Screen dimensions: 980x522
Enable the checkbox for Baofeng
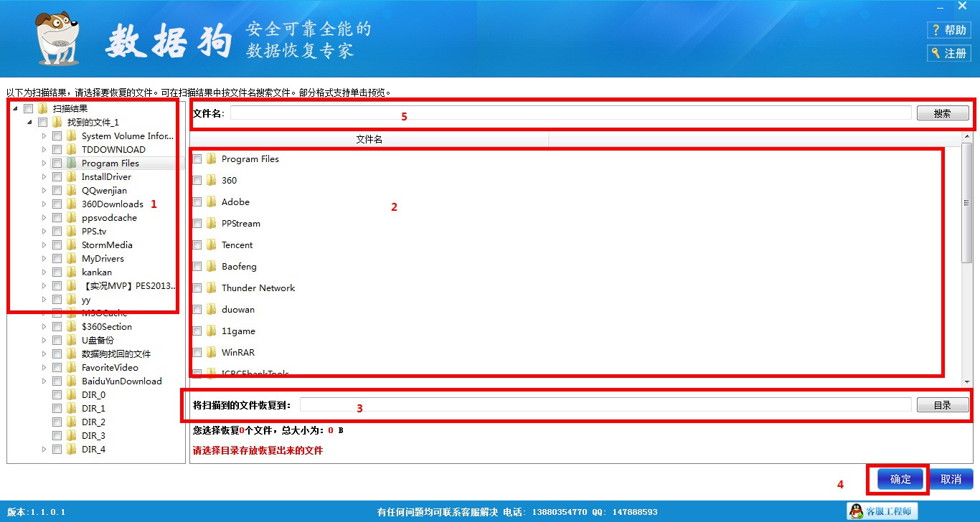[x=196, y=266]
